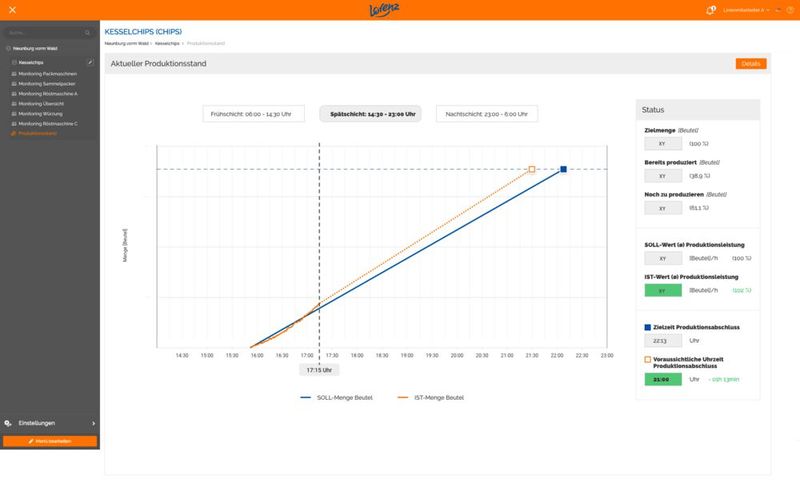Open the Kesselchips item in the sidebar
Image resolution: width=800 pixels, height=495 pixels.
click(x=31, y=62)
